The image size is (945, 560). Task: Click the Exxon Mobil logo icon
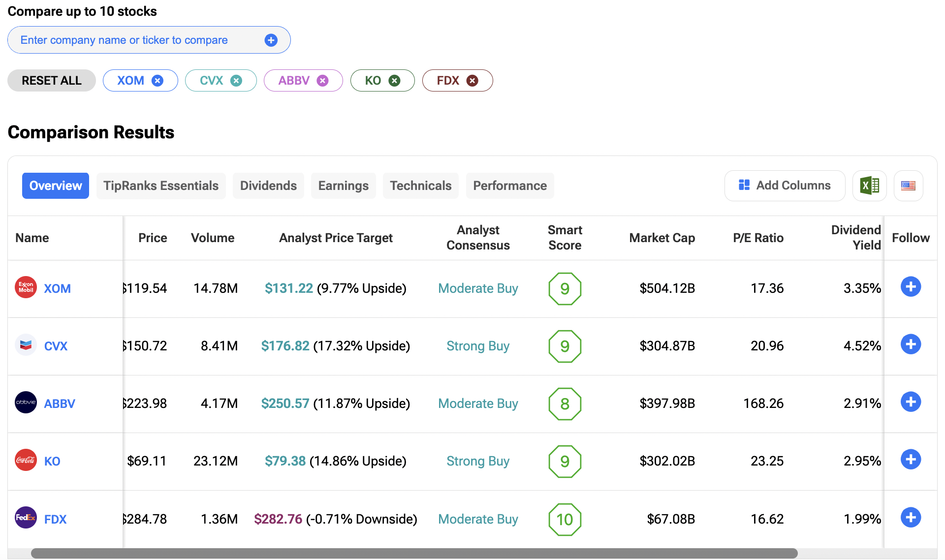[x=26, y=287]
